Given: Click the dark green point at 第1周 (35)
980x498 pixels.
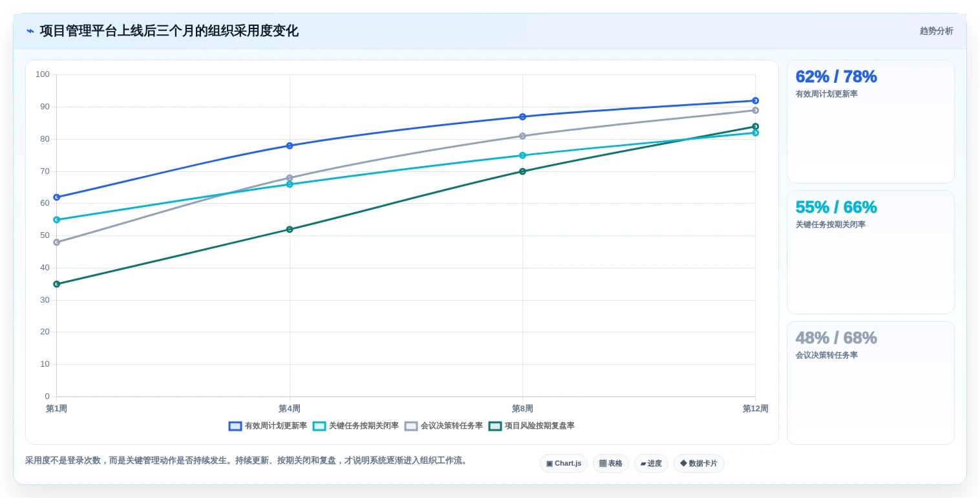Looking at the screenshot, I should [x=57, y=284].
